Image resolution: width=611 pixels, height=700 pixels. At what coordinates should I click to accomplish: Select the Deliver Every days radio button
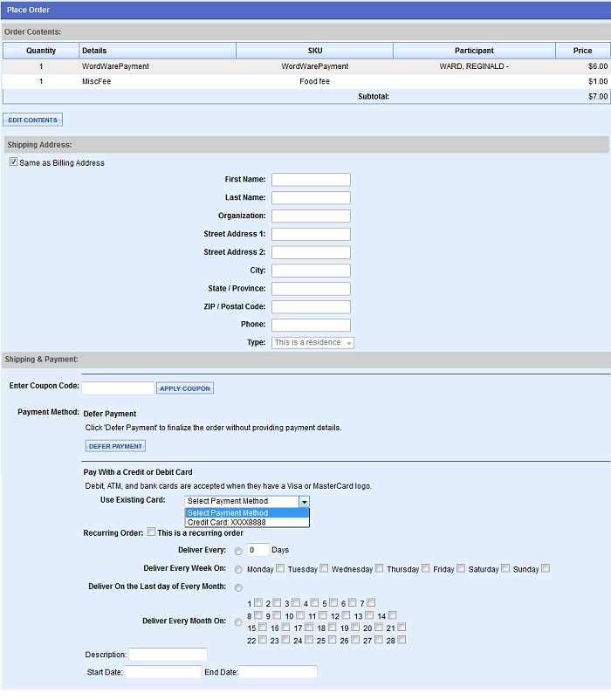(x=238, y=552)
